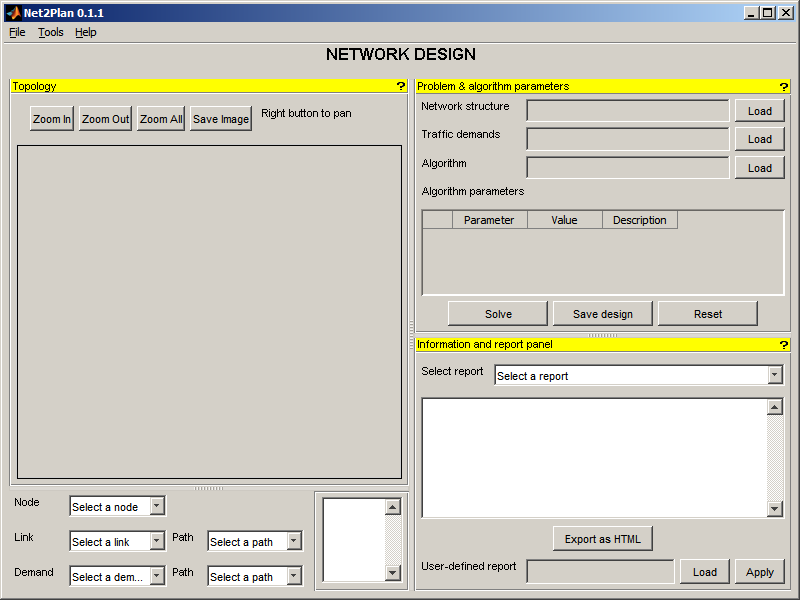Viewport: 800px width, 600px height.
Task: Open Information and report panel help icon
Action: 784,345
